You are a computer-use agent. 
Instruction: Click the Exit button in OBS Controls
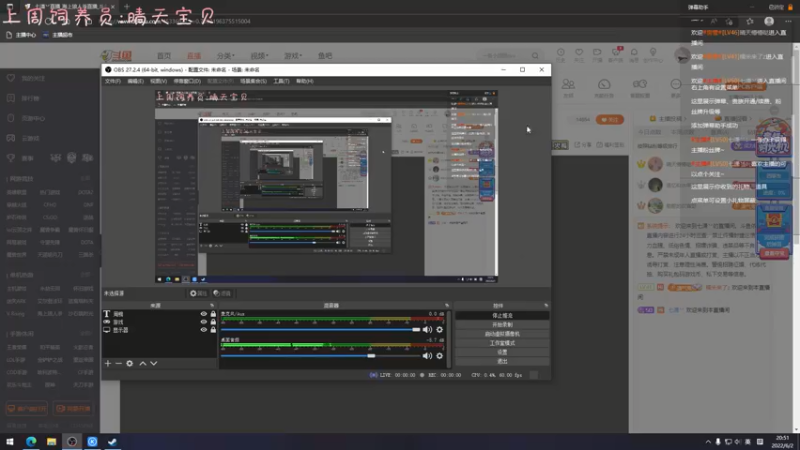502,361
